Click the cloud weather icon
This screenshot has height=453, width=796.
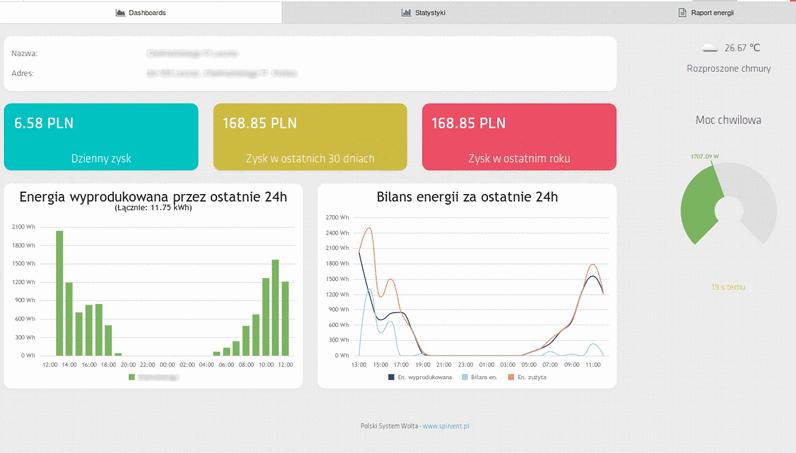[x=709, y=49]
